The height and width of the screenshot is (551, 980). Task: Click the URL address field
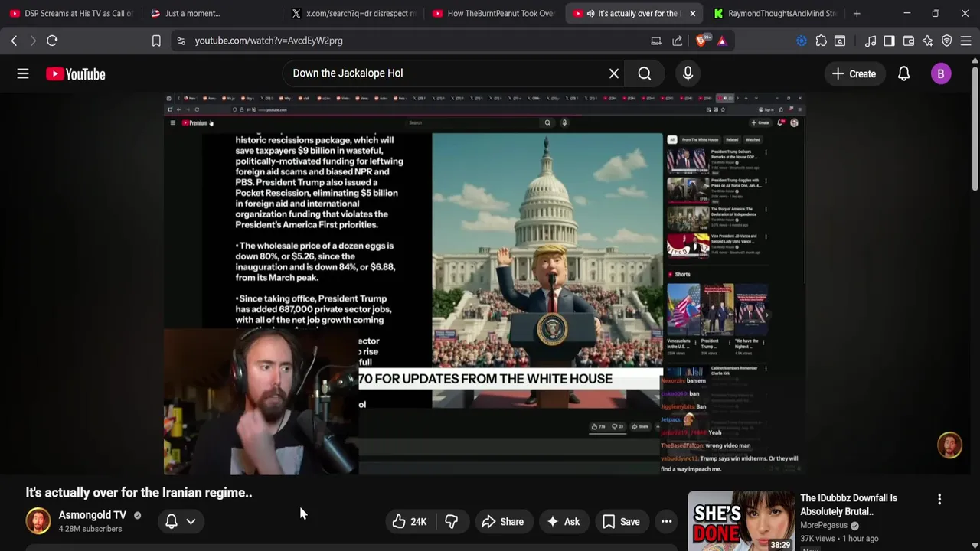[413, 41]
